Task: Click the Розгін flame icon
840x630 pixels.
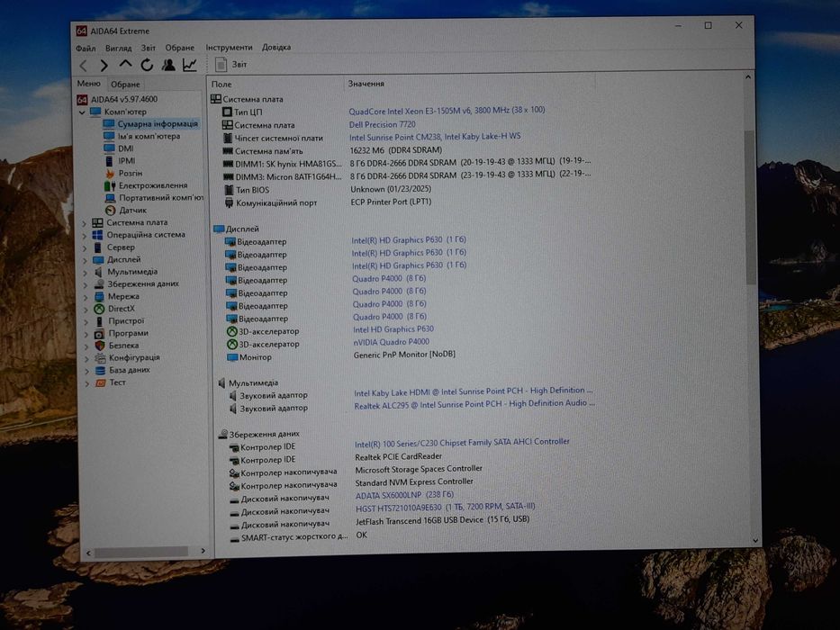Action: [x=111, y=174]
